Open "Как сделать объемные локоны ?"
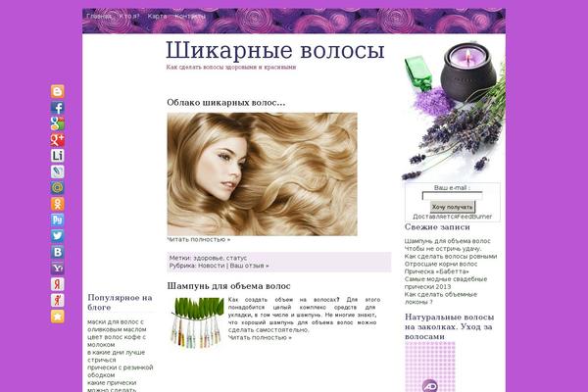The height and width of the screenshot is (392, 588). 441,298
